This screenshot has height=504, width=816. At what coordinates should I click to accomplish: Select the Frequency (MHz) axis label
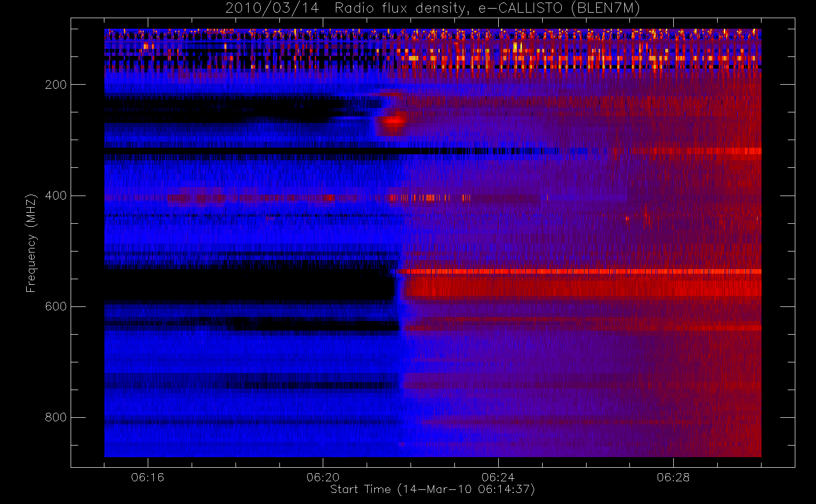coord(31,243)
